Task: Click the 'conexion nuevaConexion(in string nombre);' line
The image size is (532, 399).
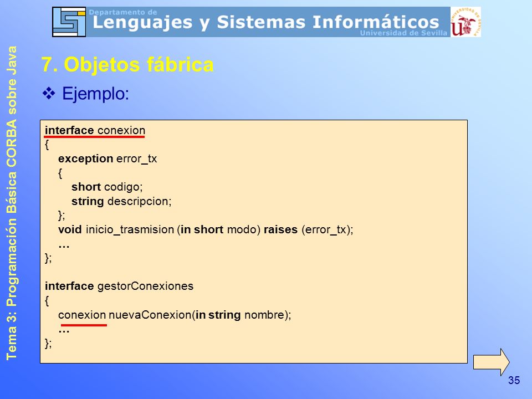Action: pos(175,315)
